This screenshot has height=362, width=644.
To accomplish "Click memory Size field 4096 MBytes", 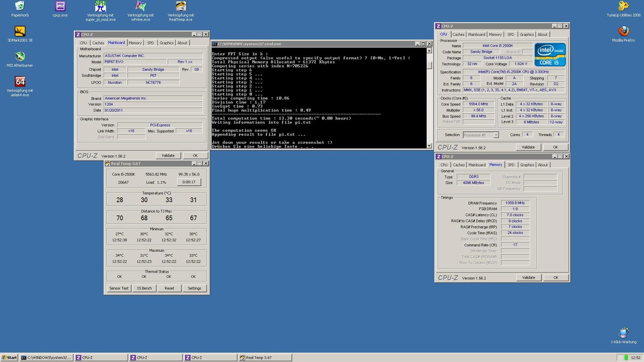I will coord(473,183).
